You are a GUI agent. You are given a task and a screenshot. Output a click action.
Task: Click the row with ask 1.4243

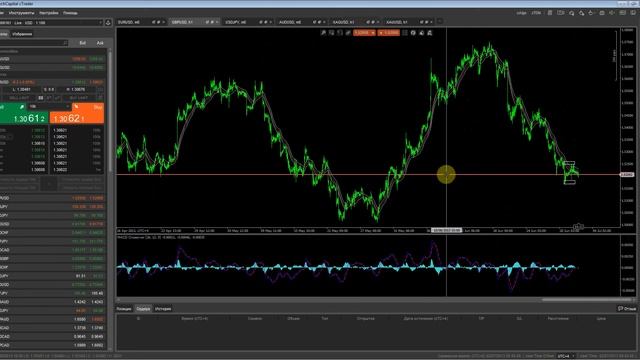tap(52, 302)
